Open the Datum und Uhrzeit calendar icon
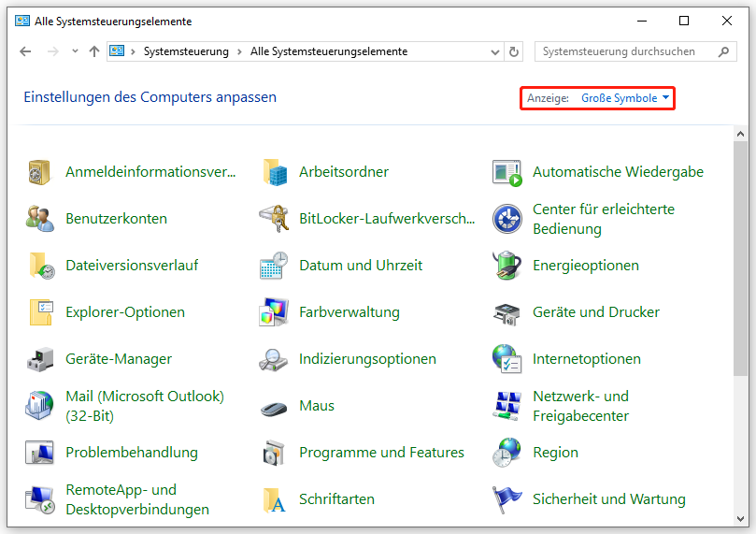This screenshot has height=534, width=756. coord(274,266)
